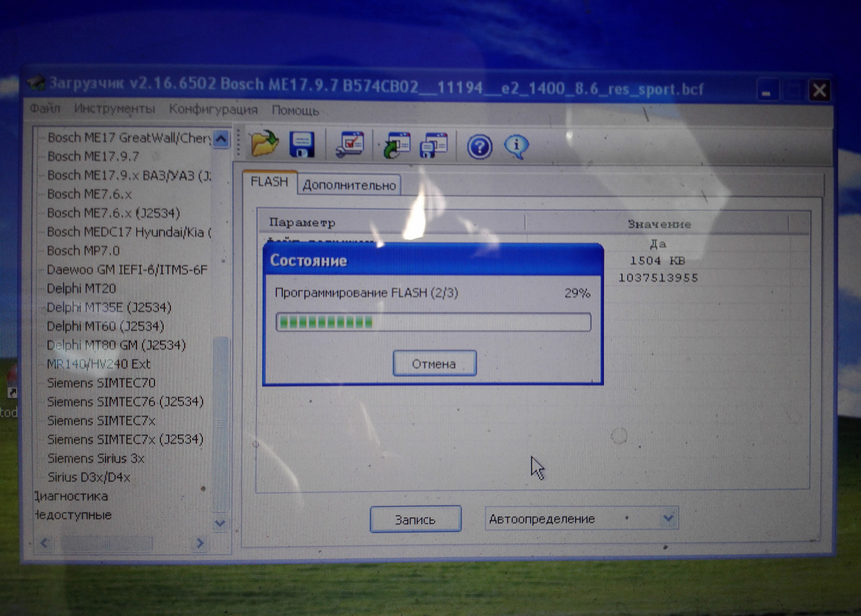Open the Помощь menu

(295, 111)
